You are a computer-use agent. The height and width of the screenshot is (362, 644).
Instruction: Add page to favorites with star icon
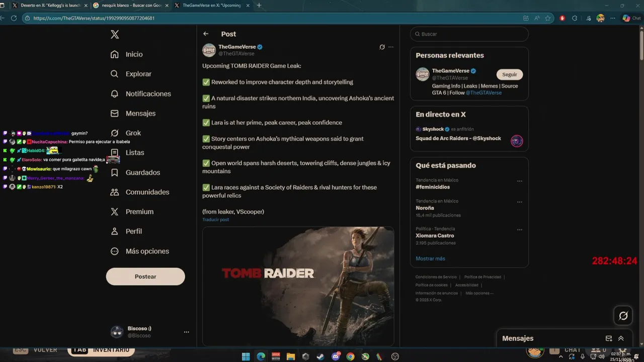coord(548,18)
